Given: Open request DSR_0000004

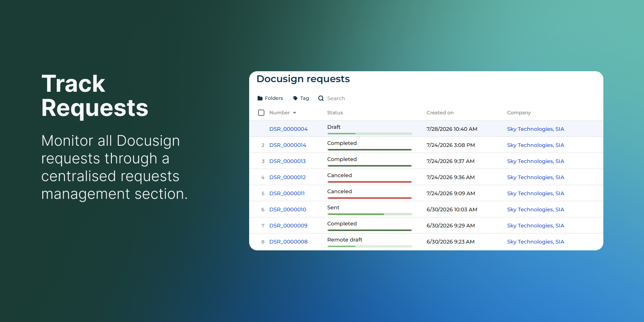Looking at the screenshot, I should (289, 129).
